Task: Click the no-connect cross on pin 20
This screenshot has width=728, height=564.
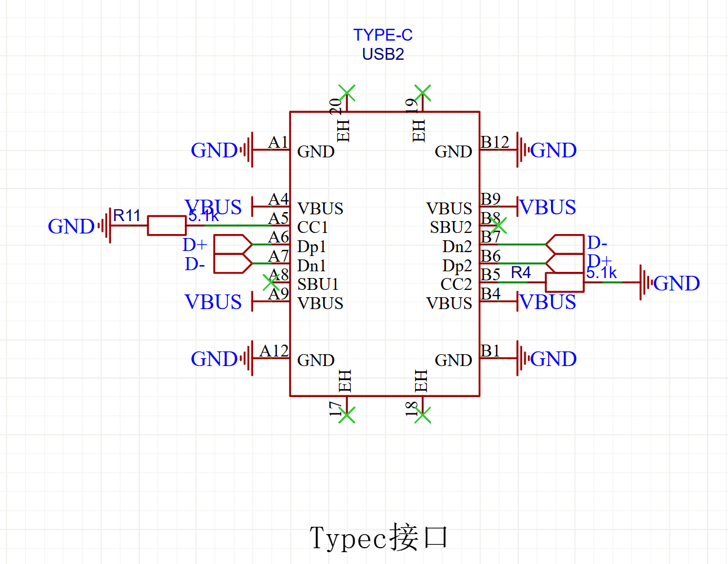Action: click(347, 93)
